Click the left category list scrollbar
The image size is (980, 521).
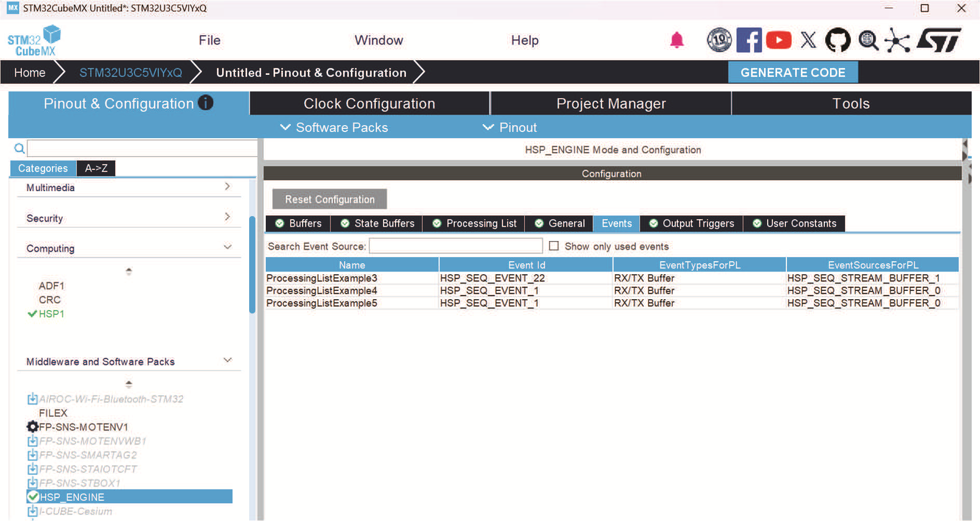pos(252,265)
